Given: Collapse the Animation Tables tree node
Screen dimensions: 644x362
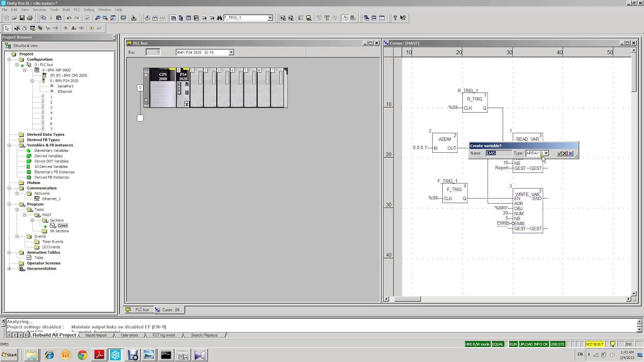Looking at the screenshot, I should (9, 252).
